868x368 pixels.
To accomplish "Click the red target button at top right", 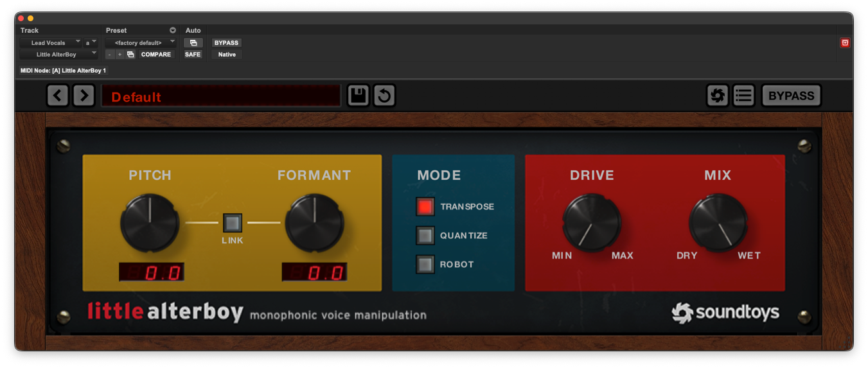I will (x=845, y=43).
